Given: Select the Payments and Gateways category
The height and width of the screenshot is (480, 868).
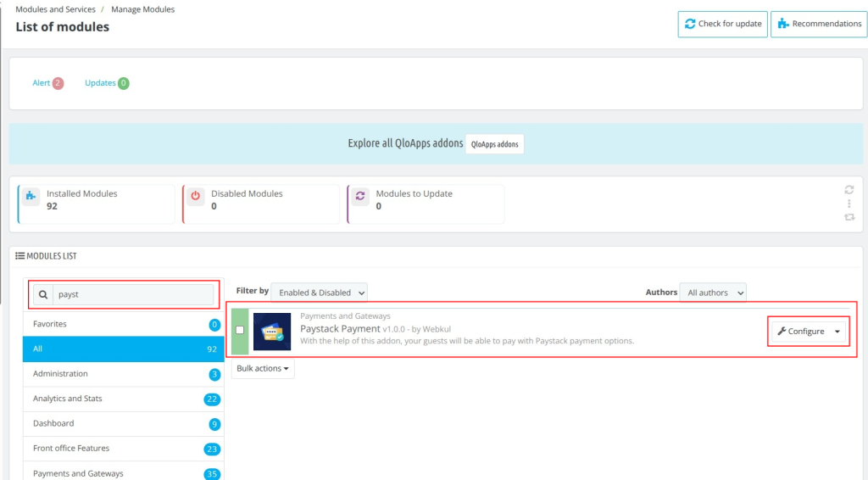Looking at the screenshot, I should (124, 473).
